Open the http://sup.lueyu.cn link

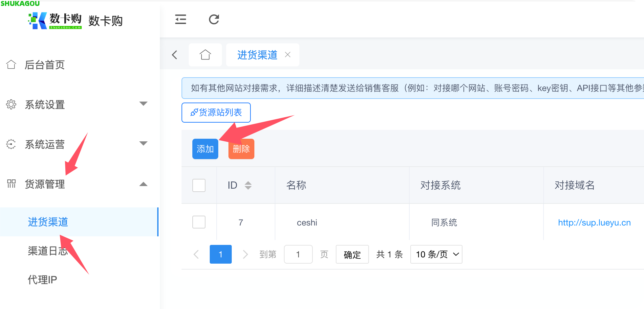click(594, 222)
